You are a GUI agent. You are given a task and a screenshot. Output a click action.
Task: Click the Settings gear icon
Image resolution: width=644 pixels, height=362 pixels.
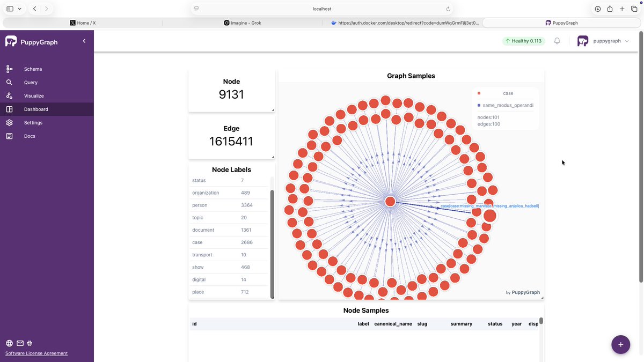pos(9,123)
